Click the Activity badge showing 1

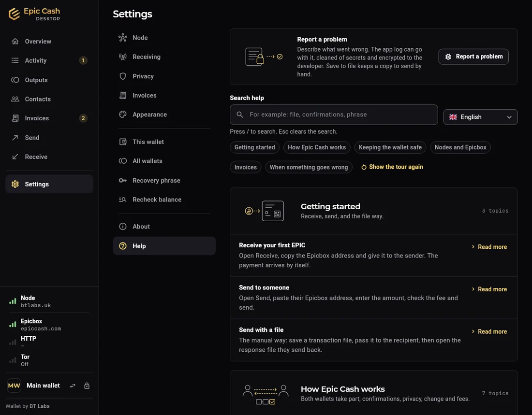coord(83,60)
